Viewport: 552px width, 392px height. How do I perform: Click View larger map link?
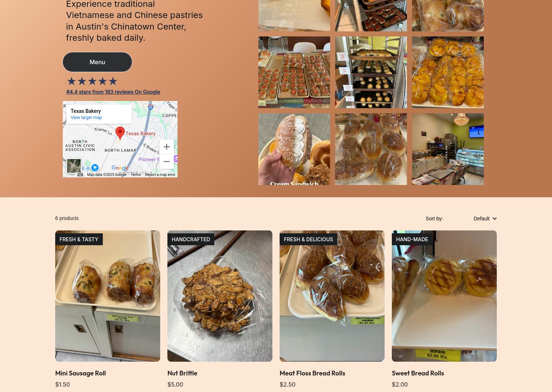coord(86,118)
